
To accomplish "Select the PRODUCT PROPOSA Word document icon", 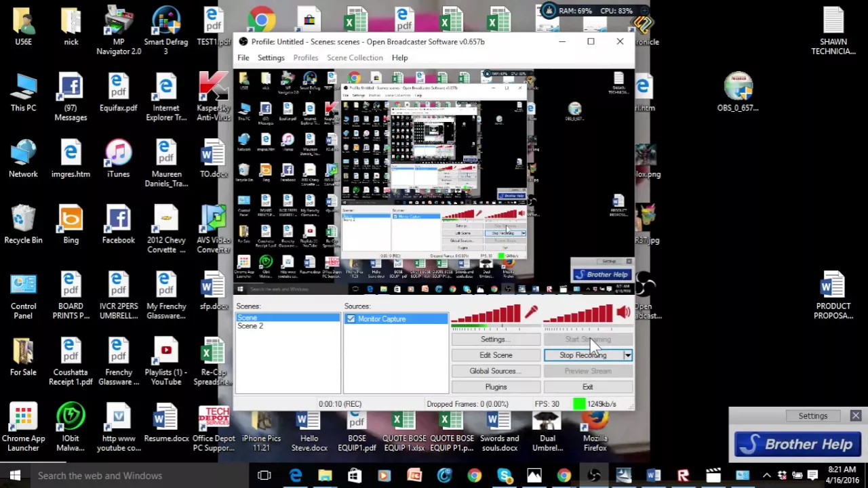I will pos(833,296).
